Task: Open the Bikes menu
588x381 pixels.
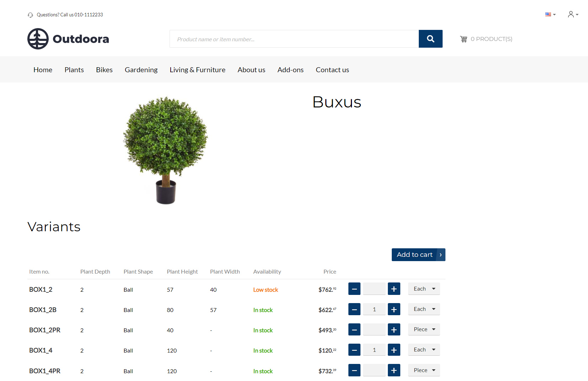Action: [104, 70]
